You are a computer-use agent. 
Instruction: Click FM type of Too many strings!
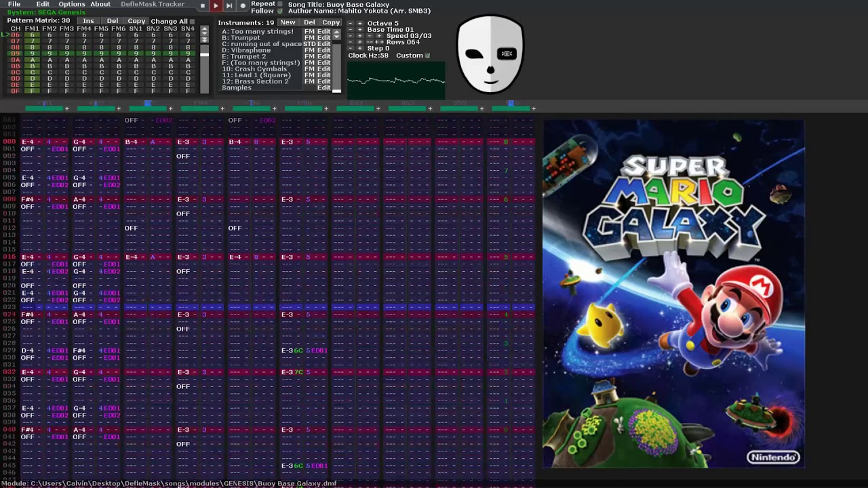pyautogui.click(x=310, y=32)
